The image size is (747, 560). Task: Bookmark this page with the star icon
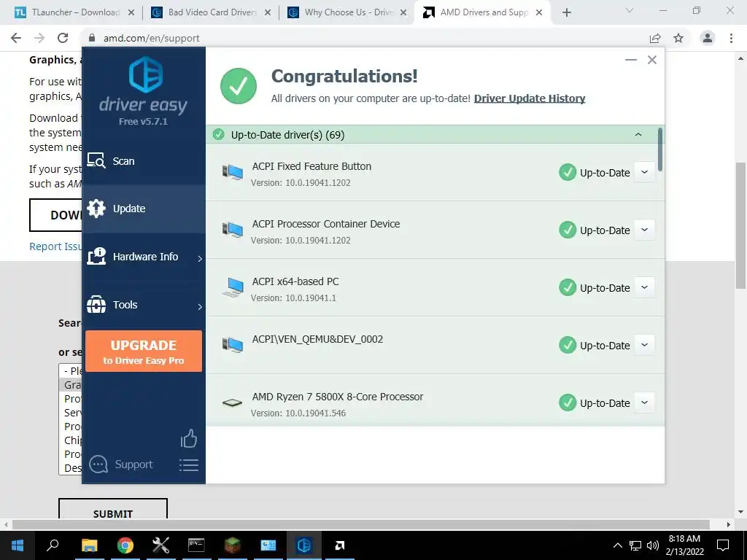pos(678,38)
